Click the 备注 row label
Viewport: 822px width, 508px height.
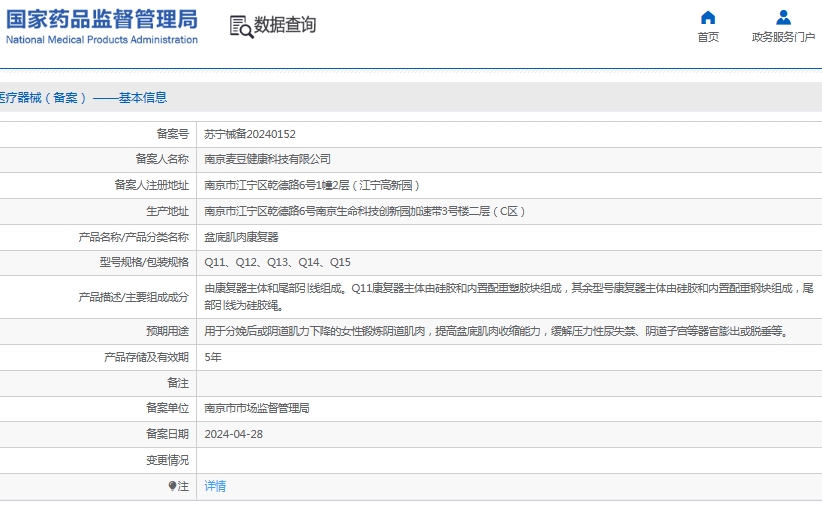[x=178, y=383]
